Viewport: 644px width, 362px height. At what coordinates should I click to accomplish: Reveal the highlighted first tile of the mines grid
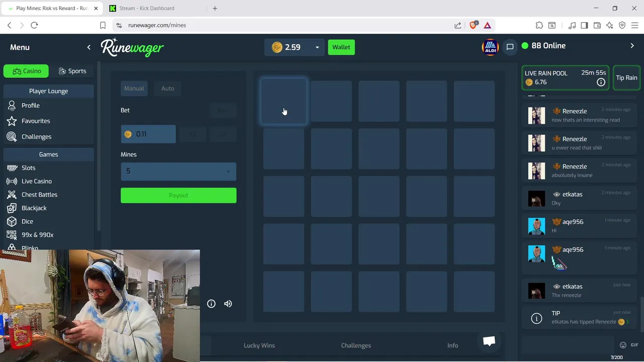pyautogui.click(x=284, y=101)
